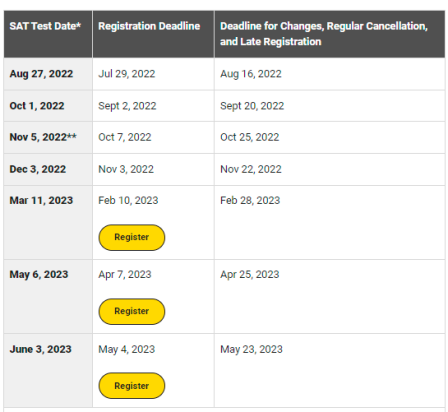Click Register button for June 3, 2023 test
Image resolution: width=448 pixels, height=412 pixels.
click(132, 386)
